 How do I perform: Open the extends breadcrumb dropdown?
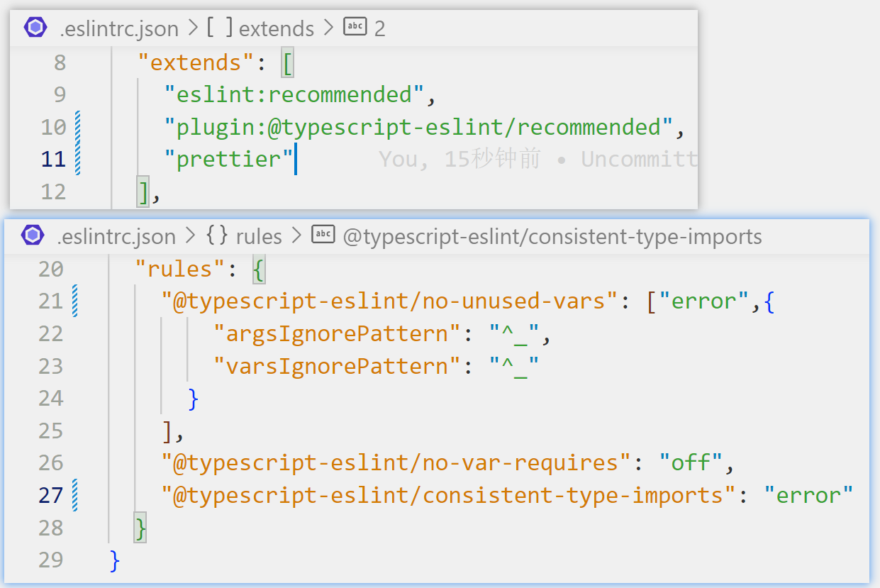276,28
